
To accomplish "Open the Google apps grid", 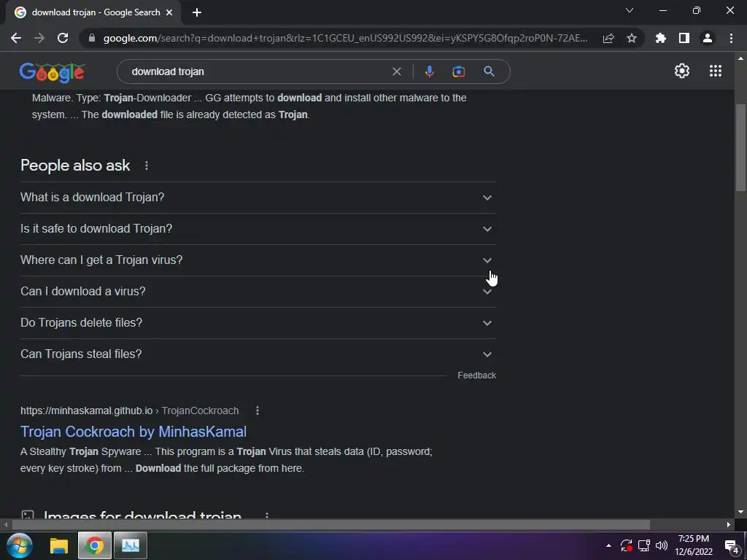I will 715,71.
